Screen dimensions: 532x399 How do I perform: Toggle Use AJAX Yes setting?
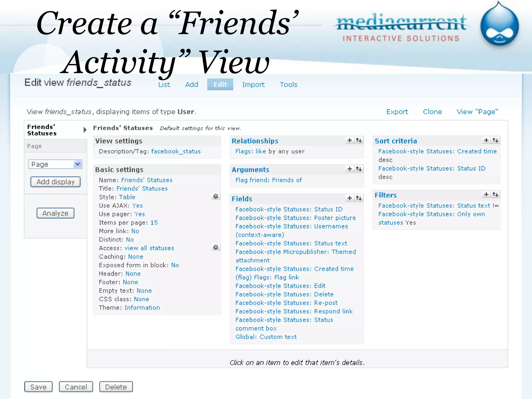coord(137,205)
